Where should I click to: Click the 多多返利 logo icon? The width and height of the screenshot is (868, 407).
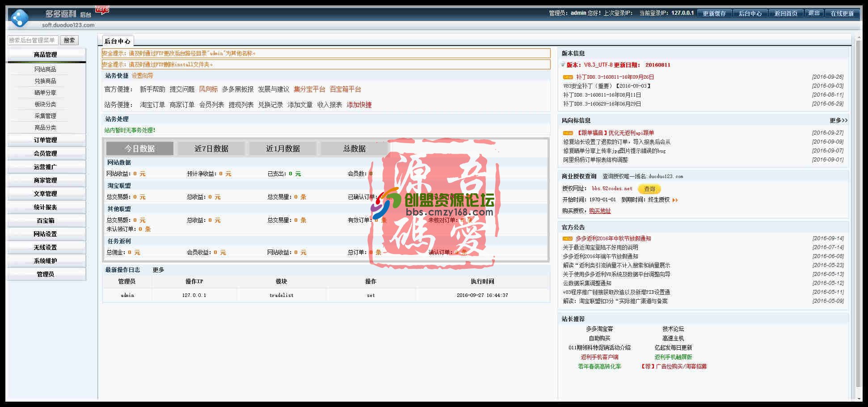click(x=20, y=18)
